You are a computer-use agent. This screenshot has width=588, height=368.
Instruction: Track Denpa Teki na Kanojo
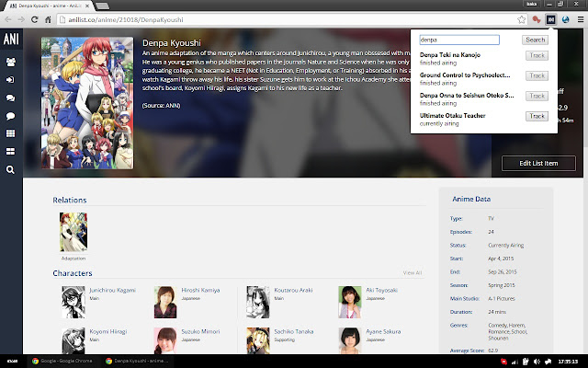537,55
